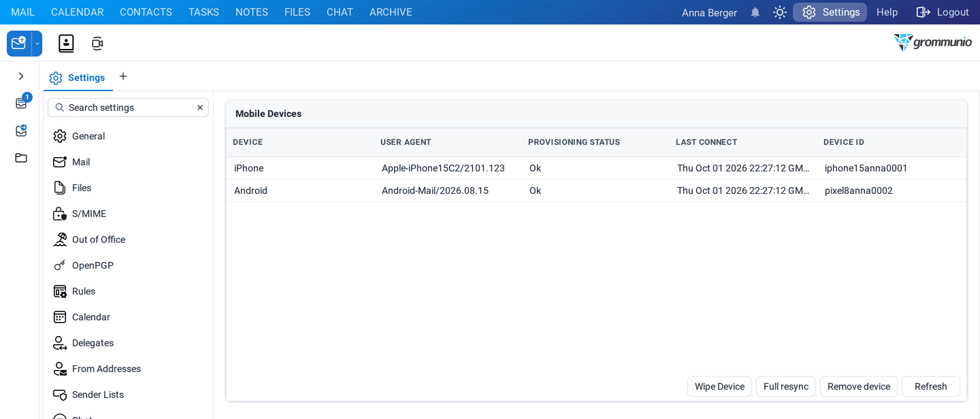
Task: Click device ID iphone15anna0001
Action: [866, 168]
